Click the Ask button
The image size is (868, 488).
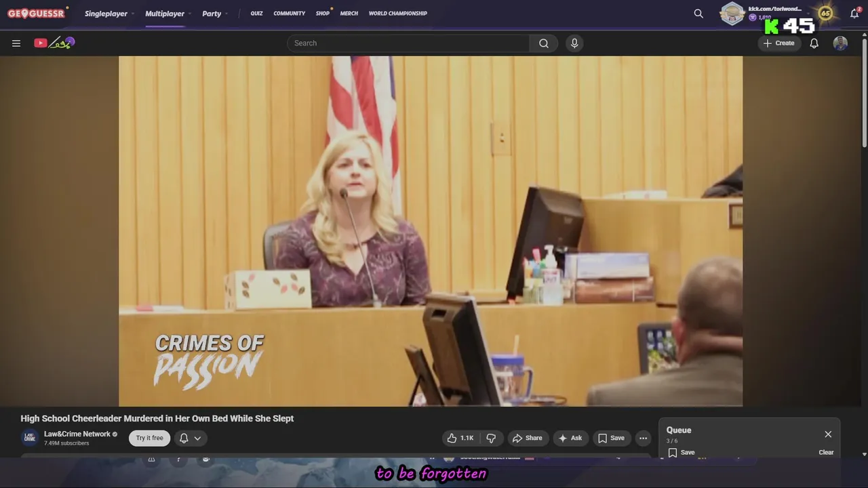570,439
